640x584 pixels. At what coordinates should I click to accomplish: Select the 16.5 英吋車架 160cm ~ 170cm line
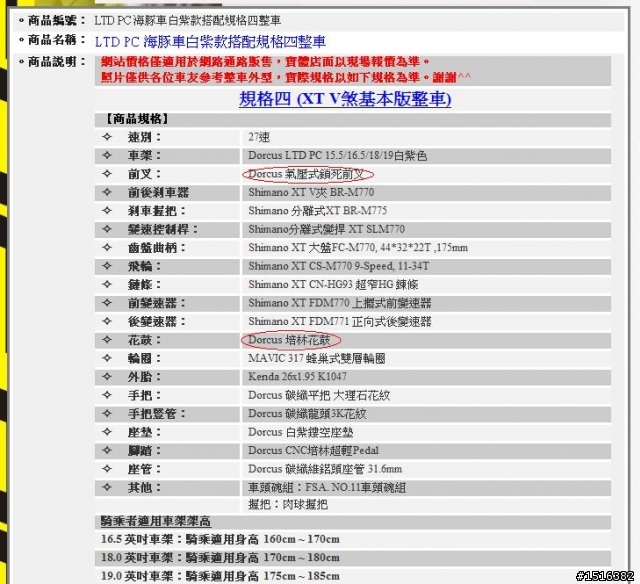220,539
